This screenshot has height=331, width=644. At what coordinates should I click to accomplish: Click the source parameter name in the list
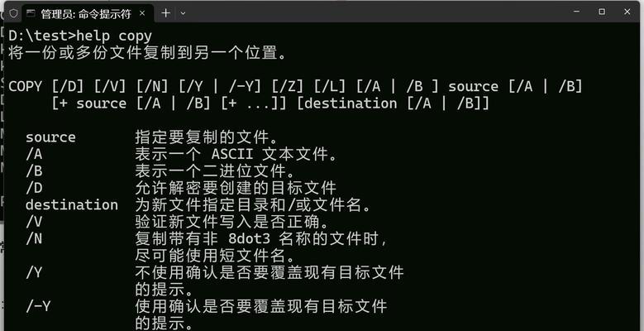pos(50,137)
